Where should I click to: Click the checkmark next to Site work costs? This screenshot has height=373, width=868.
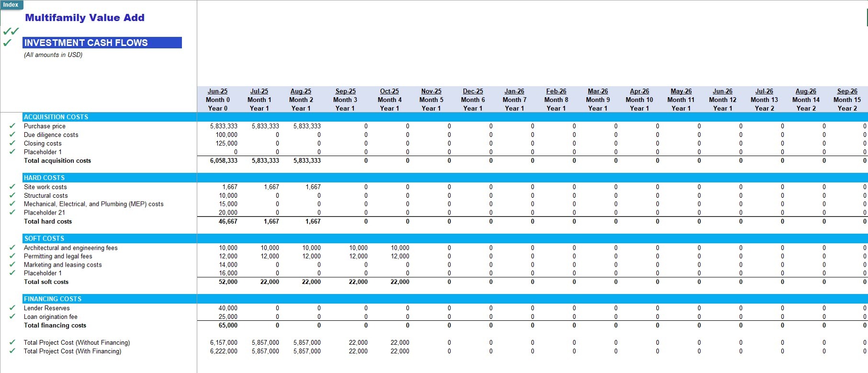(x=12, y=187)
